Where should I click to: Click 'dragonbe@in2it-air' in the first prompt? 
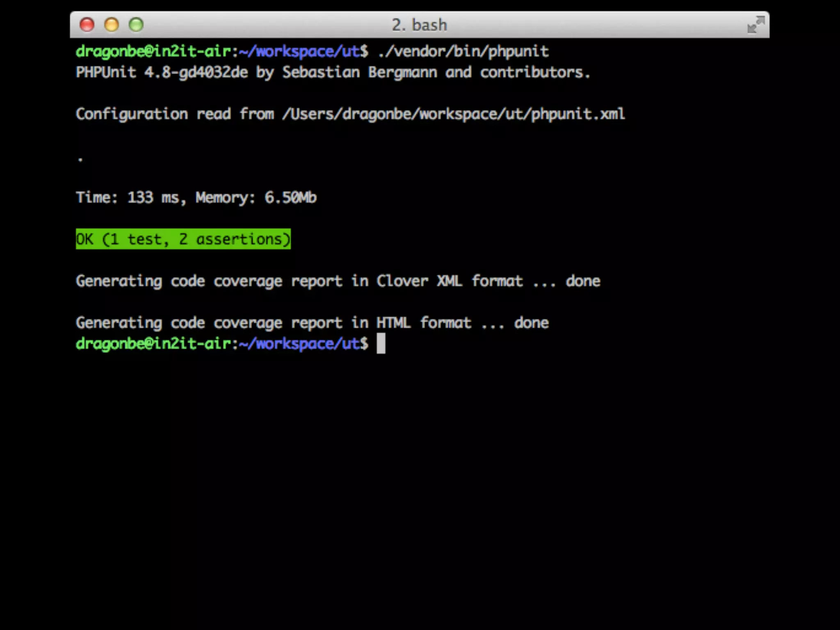click(153, 52)
